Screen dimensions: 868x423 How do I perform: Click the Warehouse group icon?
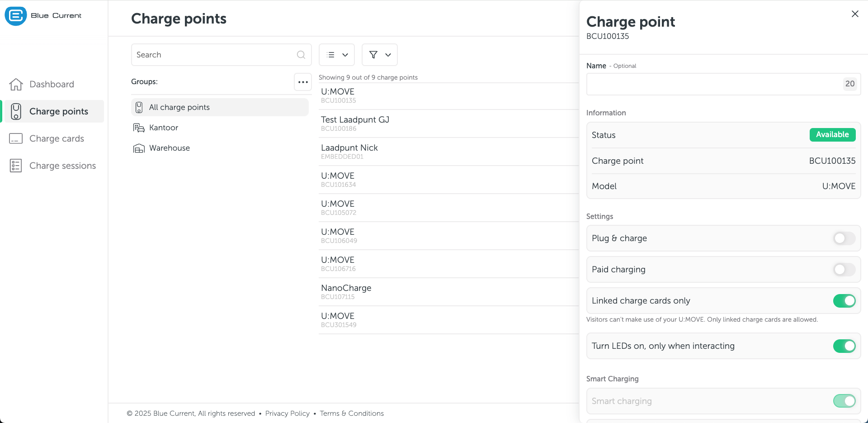point(139,148)
